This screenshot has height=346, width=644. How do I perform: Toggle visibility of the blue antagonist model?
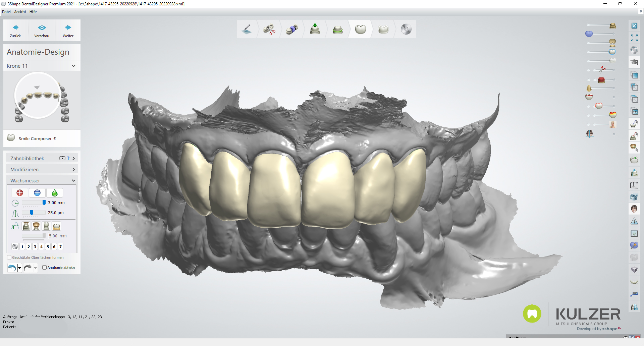[x=589, y=34]
